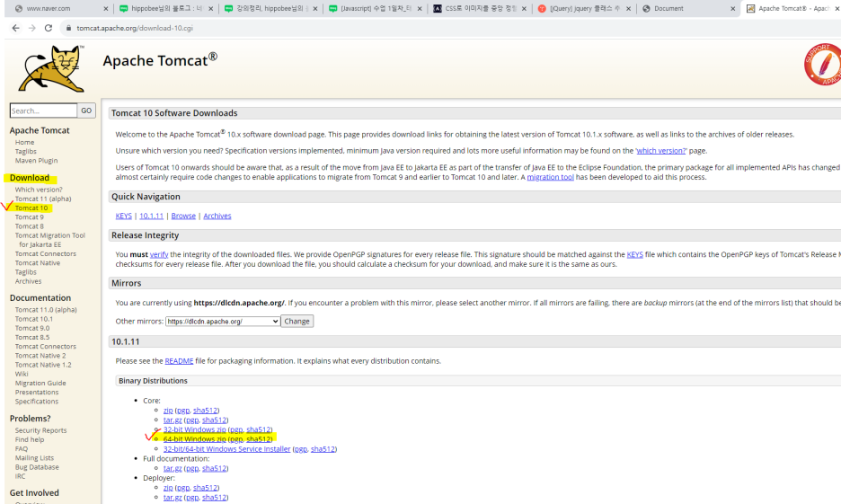
Task: Open the IRC sidebar link
Action: (x=20, y=476)
